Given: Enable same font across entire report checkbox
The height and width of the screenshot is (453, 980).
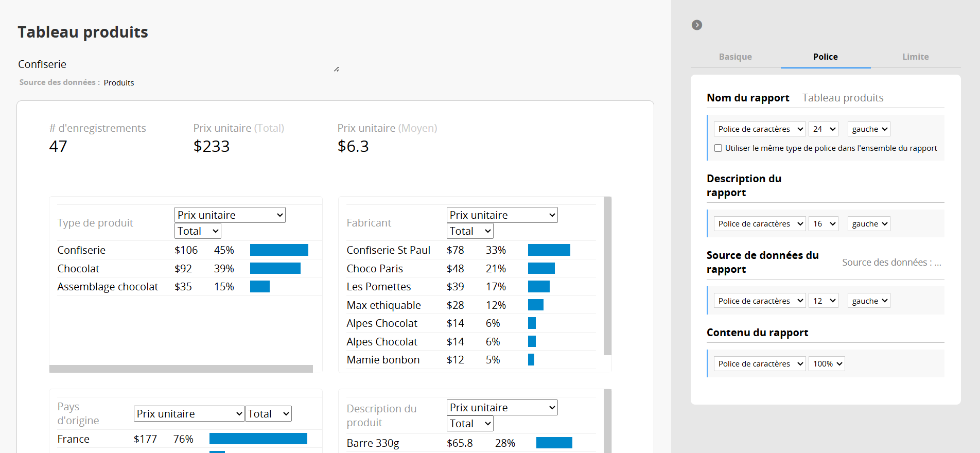Looking at the screenshot, I should [718, 148].
